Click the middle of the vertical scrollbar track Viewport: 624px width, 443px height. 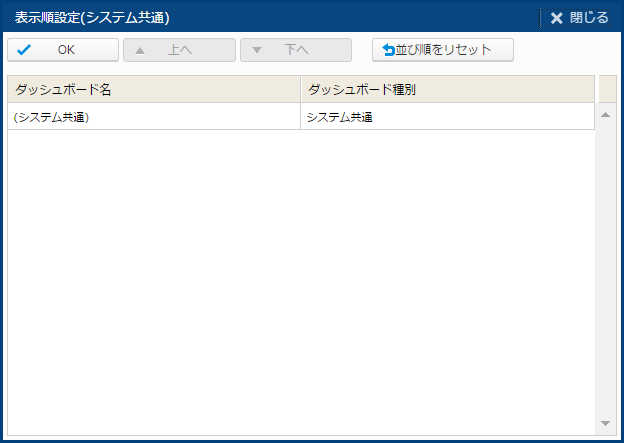pyautogui.click(x=605, y=270)
